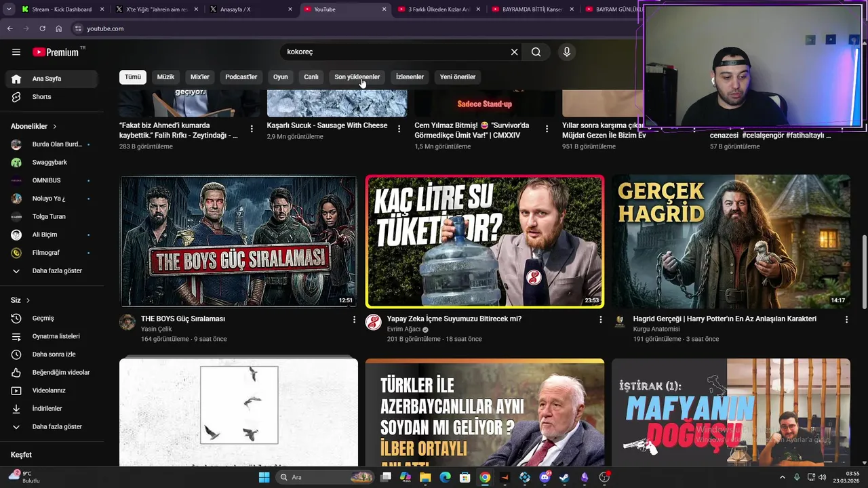Click the magnifier search button
The width and height of the screenshot is (868, 488).
click(536, 52)
